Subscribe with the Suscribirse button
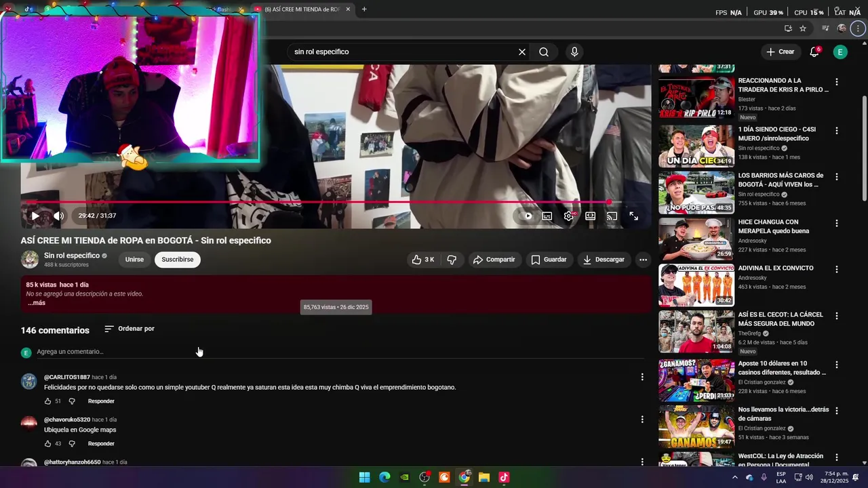Viewport: 868px width, 488px height. click(178, 260)
